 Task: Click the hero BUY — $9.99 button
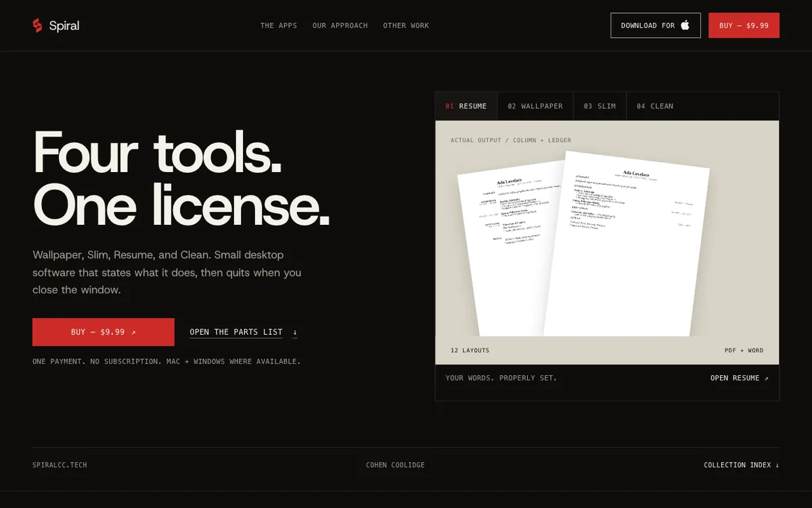point(104,332)
